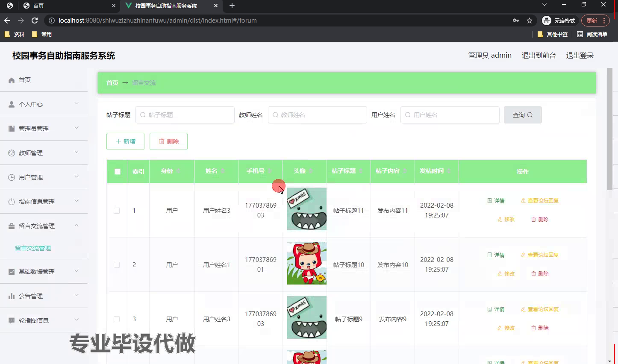
Task: Sort by the 帖子标题 column header
Action: pos(348,171)
